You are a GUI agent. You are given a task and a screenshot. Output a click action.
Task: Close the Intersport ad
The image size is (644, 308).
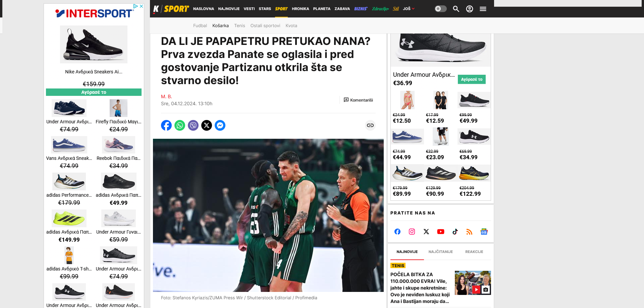click(142, 6)
